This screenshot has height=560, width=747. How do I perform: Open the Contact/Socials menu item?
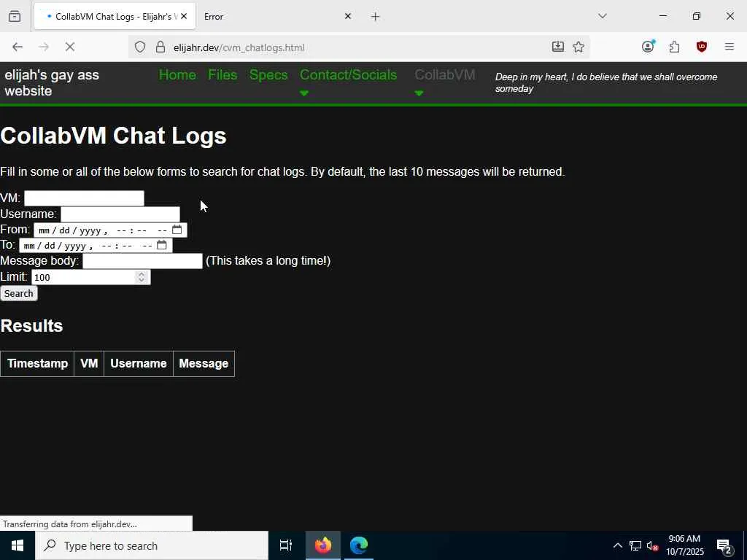click(348, 75)
